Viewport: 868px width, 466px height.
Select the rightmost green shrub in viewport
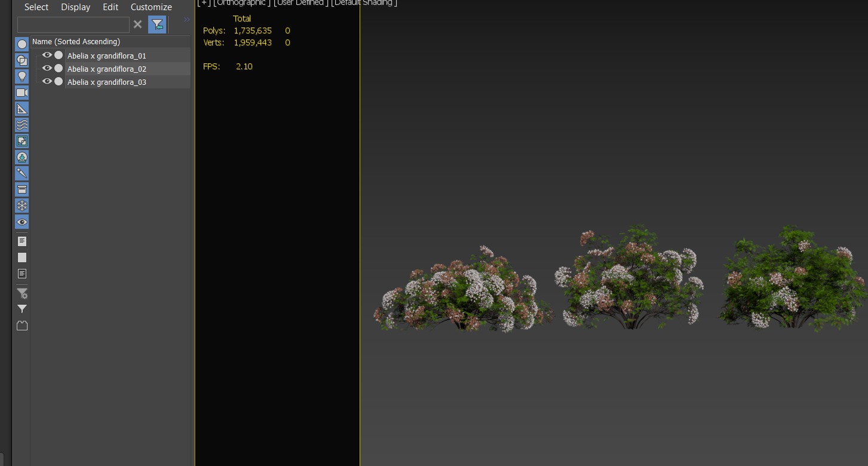point(793,277)
